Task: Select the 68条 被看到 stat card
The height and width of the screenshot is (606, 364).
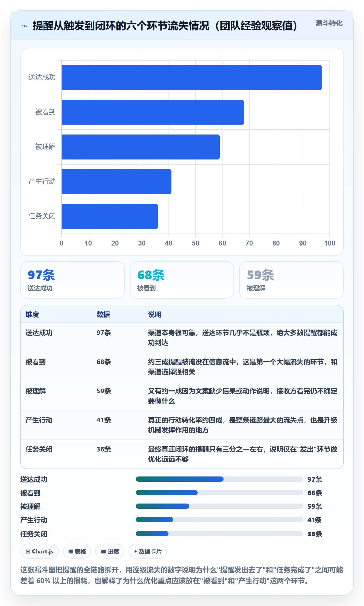Action: click(182, 280)
